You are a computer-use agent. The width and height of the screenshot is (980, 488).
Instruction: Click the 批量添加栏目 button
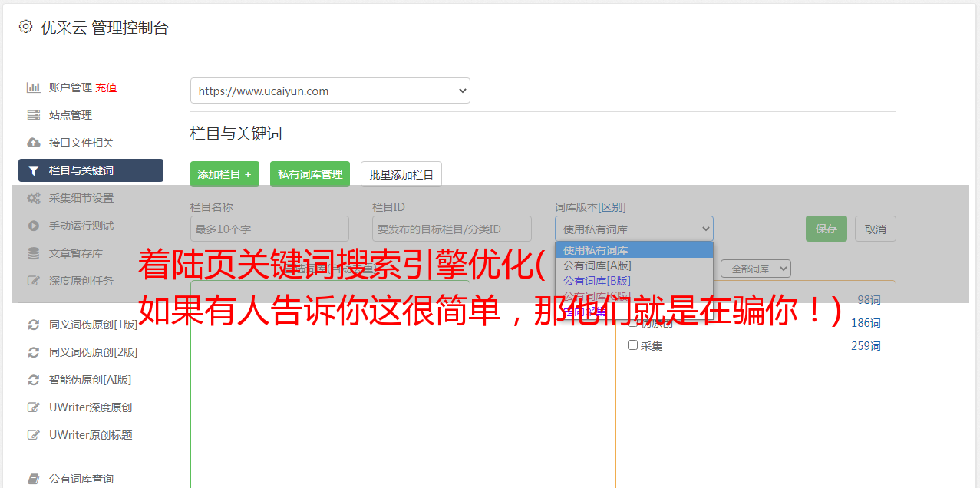[401, 174]
